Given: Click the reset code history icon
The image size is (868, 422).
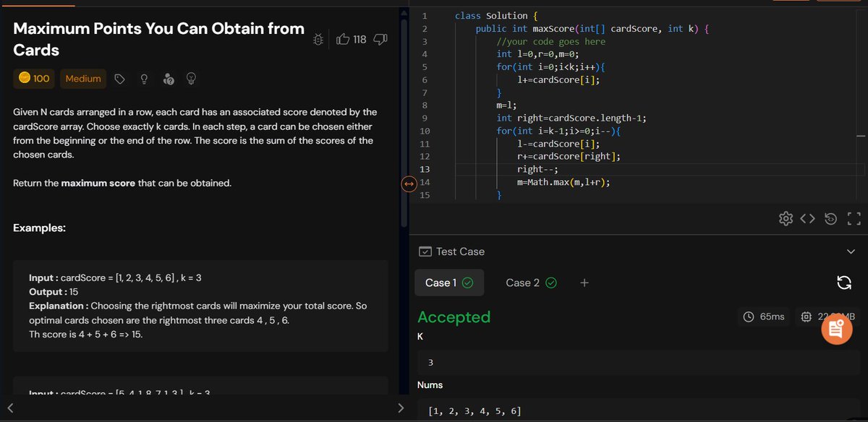Looking at the screenshot, I should [831, 218].
